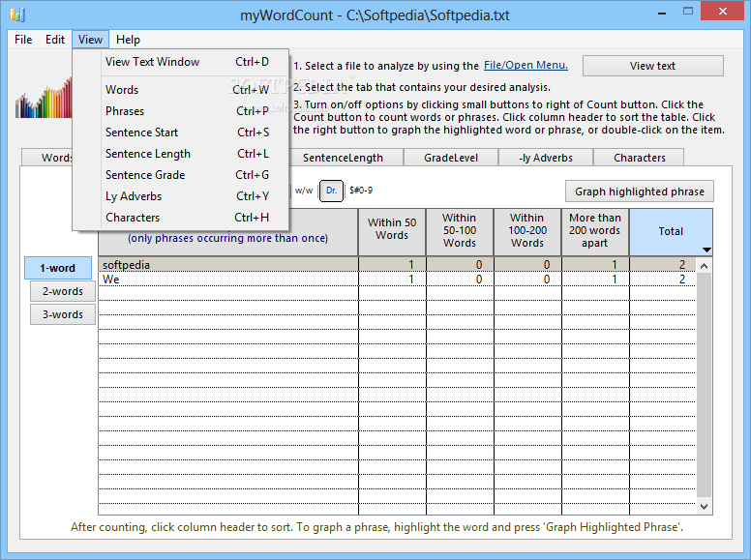Open the Help menu
This screenshot has width=751, height=560.
coord(128,40)
